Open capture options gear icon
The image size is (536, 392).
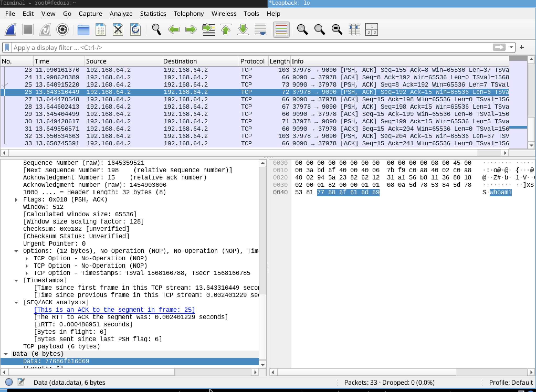[x=62, y=29]
